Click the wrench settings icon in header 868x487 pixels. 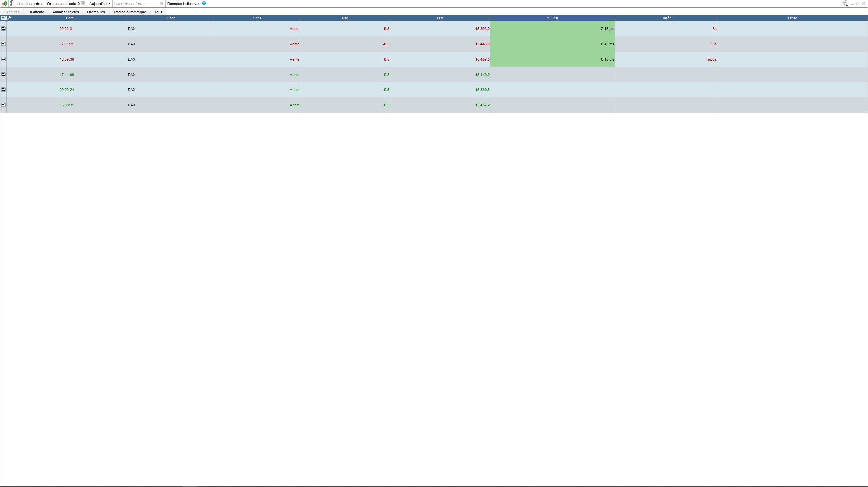[9, 18]
